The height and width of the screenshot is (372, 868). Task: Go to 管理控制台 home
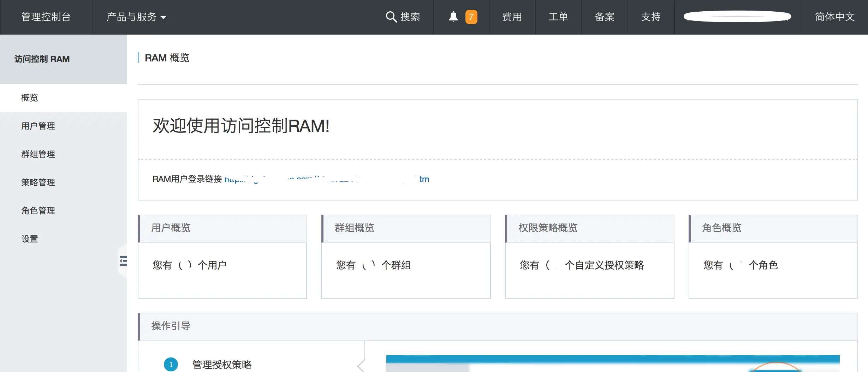click(46, 16)
